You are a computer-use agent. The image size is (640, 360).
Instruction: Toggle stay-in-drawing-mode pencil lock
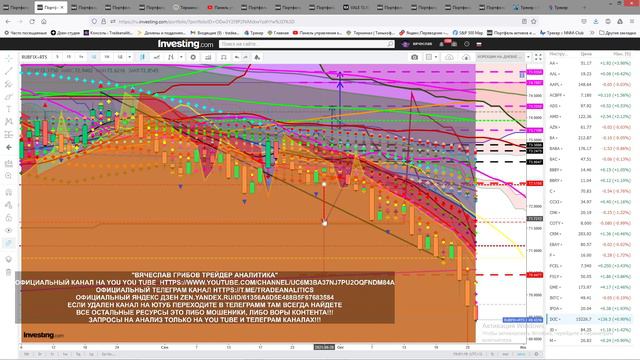pos(9,205)
